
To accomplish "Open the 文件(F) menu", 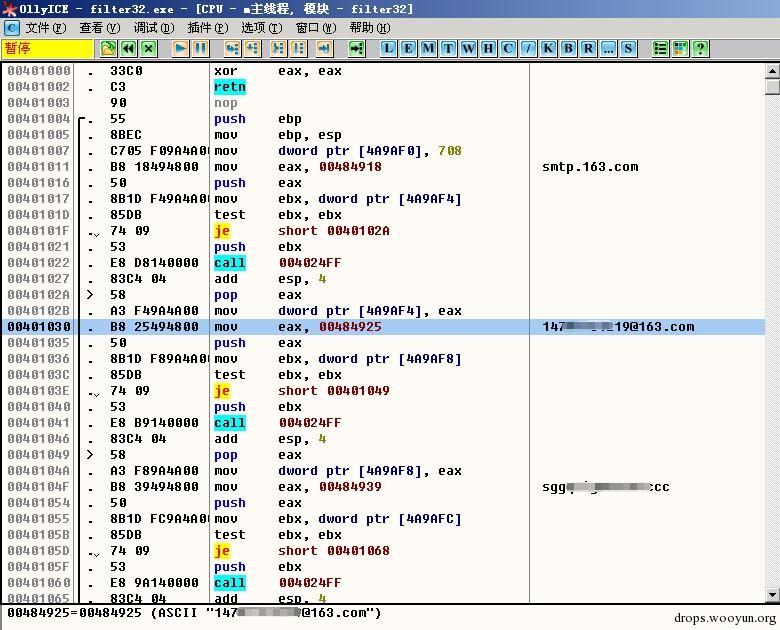I will pos(46,28).
